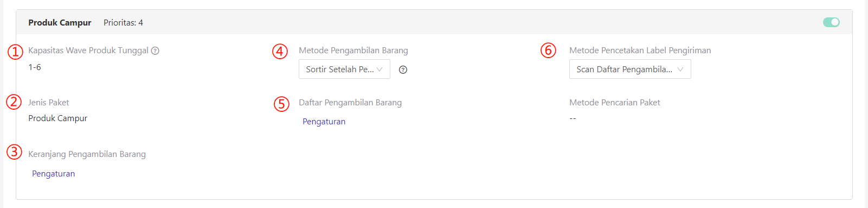
Task: Click the bold Produk Campur header title
Action: [x=60, y=23]
